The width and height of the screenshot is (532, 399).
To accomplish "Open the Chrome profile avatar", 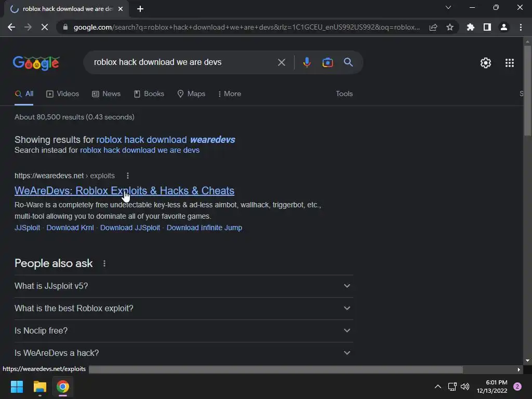I will click(504, 27).
